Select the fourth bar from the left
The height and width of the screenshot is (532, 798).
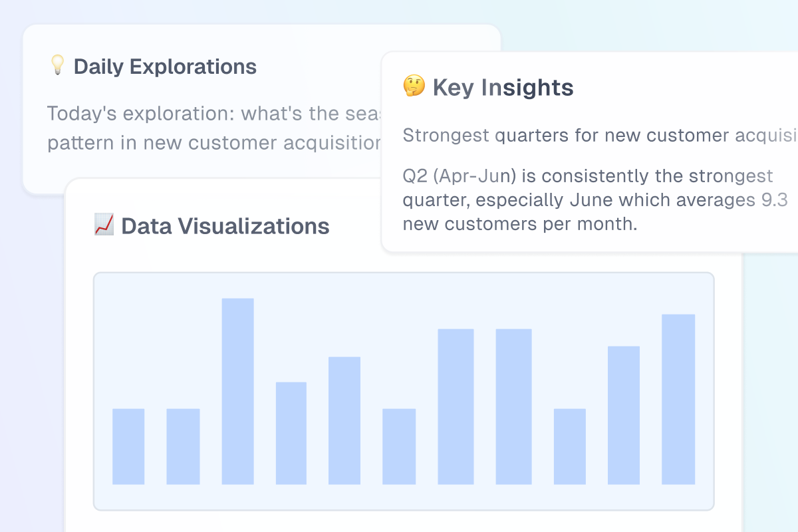291,433
